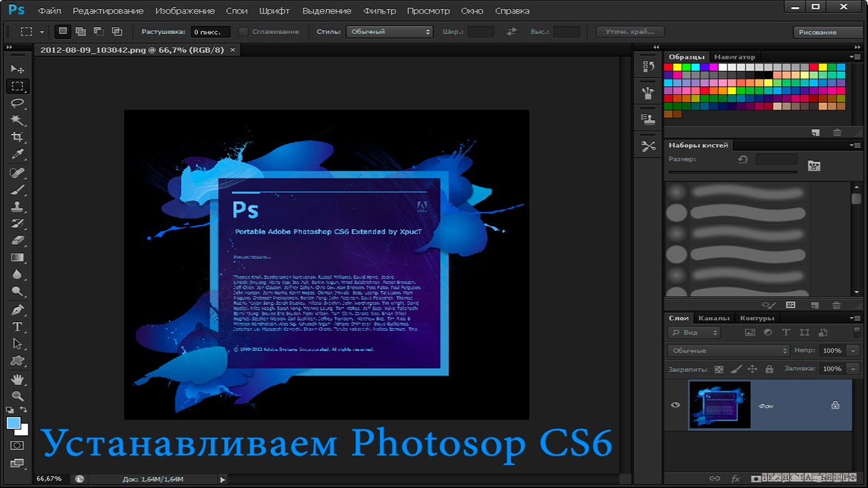Select the Clone Stamp tool
This screenshot has width=868, height=488.
tap(18, 207)
